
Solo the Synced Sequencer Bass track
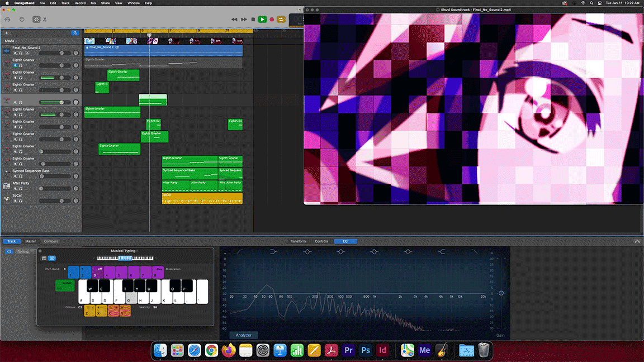21,176
